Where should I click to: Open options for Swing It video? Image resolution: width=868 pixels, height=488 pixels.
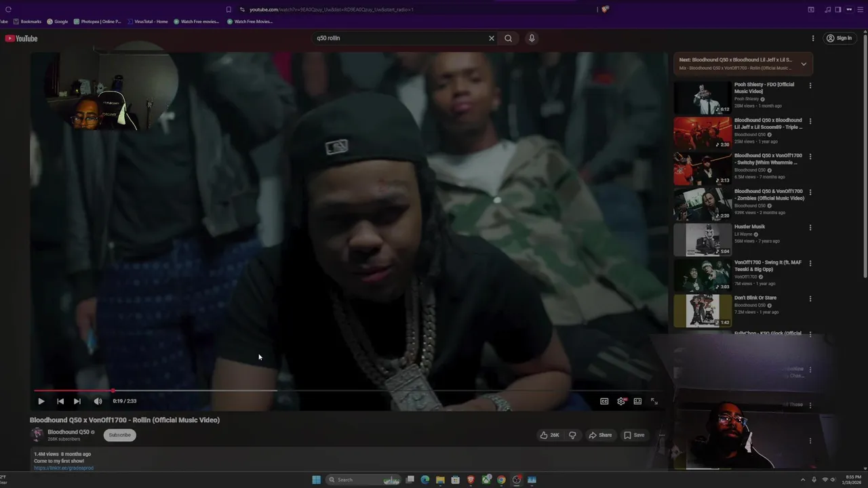pos(810,264)
